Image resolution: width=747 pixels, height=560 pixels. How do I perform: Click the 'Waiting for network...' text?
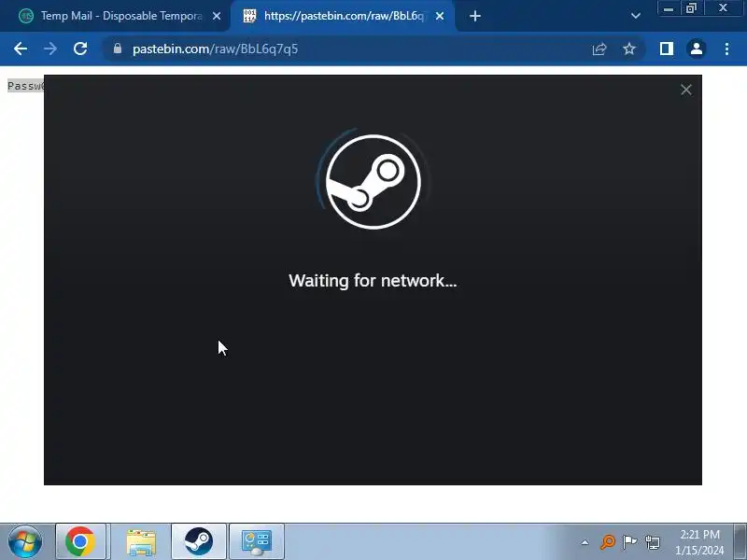click(373, 281)
